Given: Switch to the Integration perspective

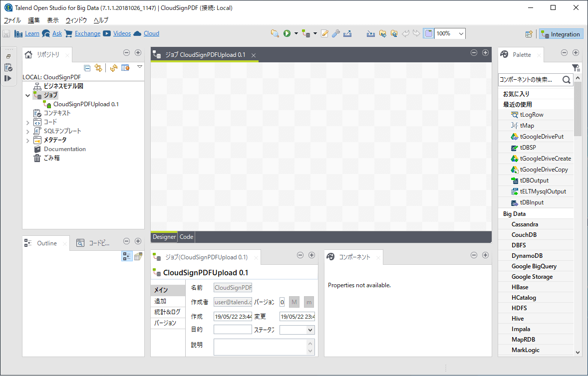Looking at the screenshot, I should pos(562,34).
